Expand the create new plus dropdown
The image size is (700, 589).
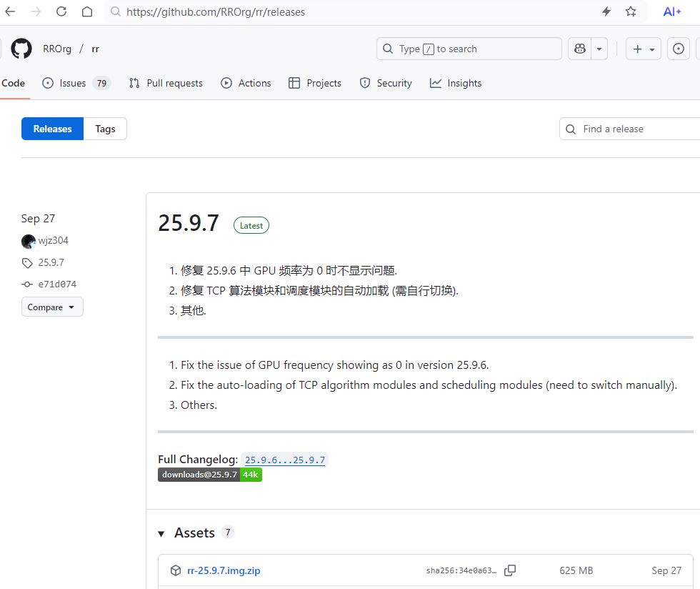644,49
